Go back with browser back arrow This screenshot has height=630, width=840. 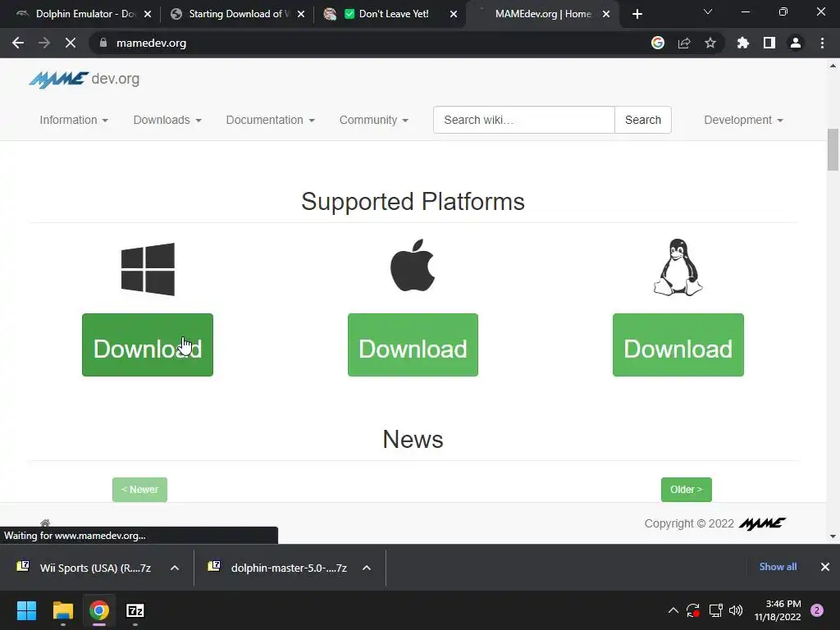tap(18, 43)
